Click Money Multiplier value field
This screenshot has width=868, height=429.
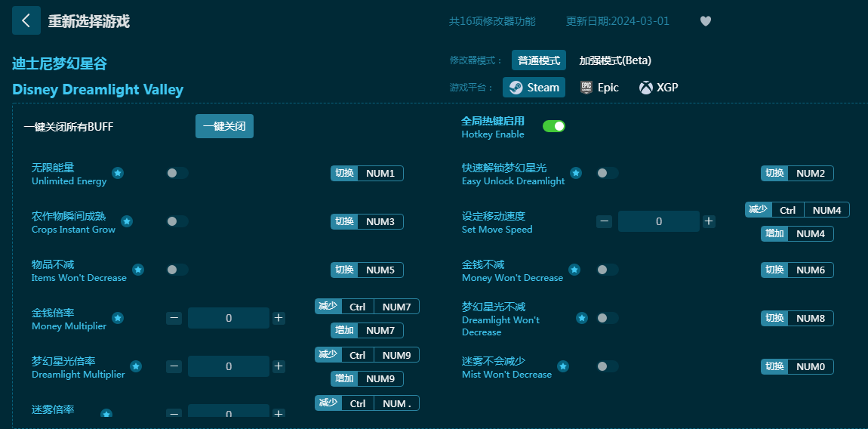[x=229, y=318]
